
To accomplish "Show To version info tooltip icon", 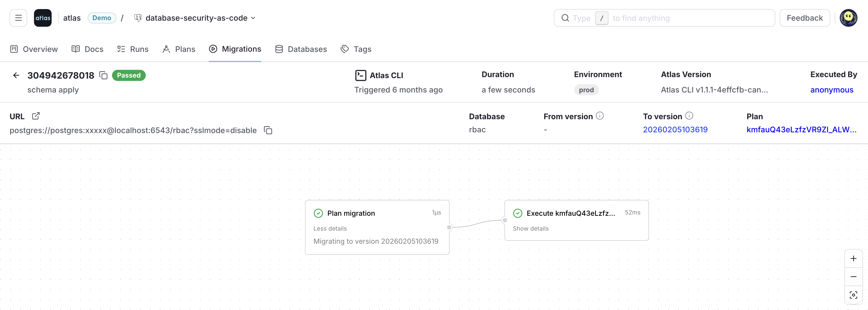I will click(689, 116).
